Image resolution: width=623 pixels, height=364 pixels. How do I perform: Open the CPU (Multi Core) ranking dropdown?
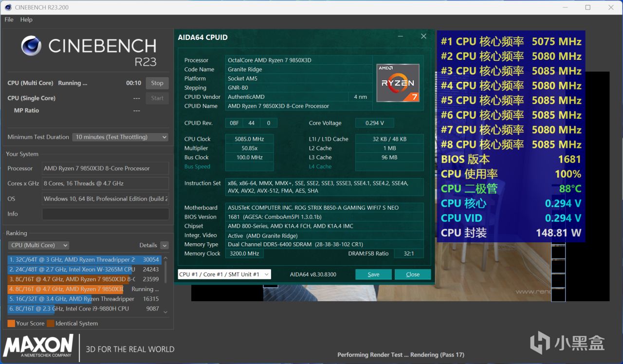(38, 245)
